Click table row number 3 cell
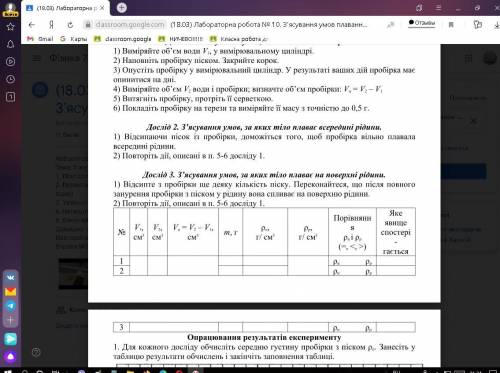The height and width of the screenshot is (373, 500). 121,327
